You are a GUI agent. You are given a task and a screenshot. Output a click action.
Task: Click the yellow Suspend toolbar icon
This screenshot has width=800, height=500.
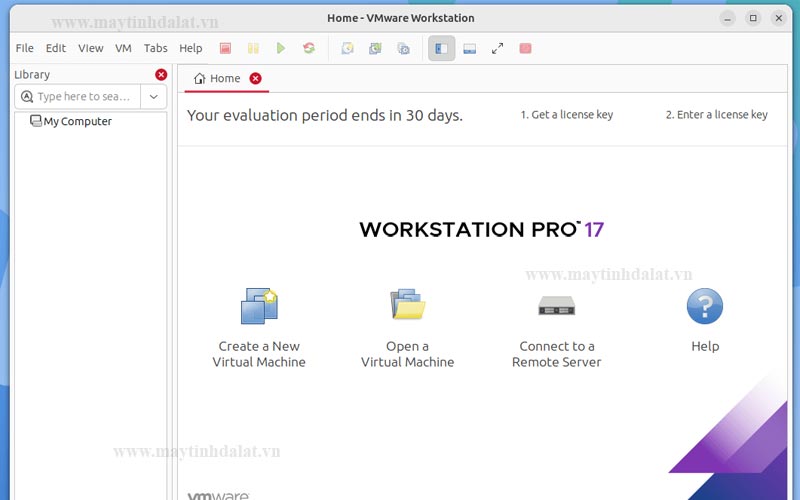click(x=253, y=48)
